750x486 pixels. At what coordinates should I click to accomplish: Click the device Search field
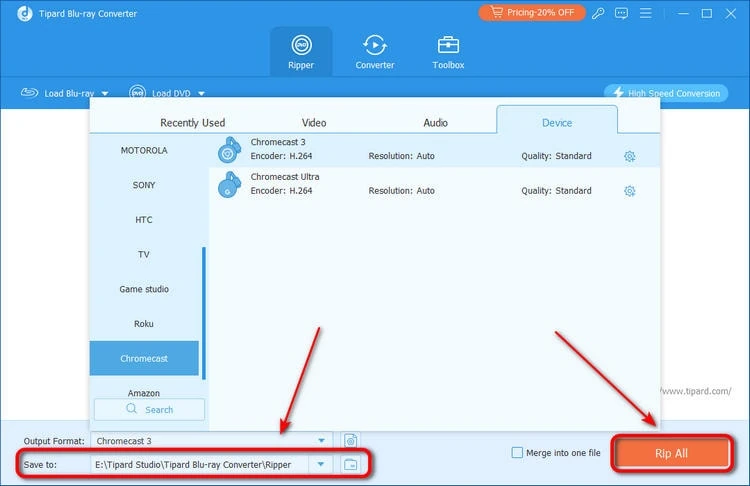149,409
